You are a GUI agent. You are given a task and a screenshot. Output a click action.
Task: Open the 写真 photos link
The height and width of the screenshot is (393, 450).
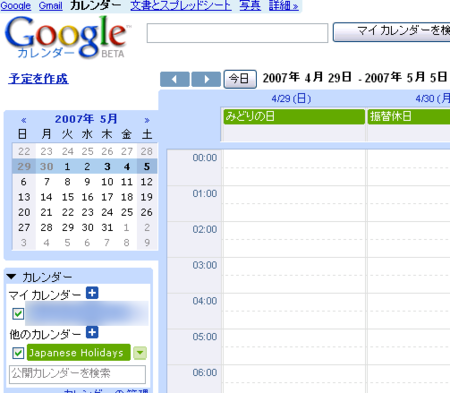[250, 6]
